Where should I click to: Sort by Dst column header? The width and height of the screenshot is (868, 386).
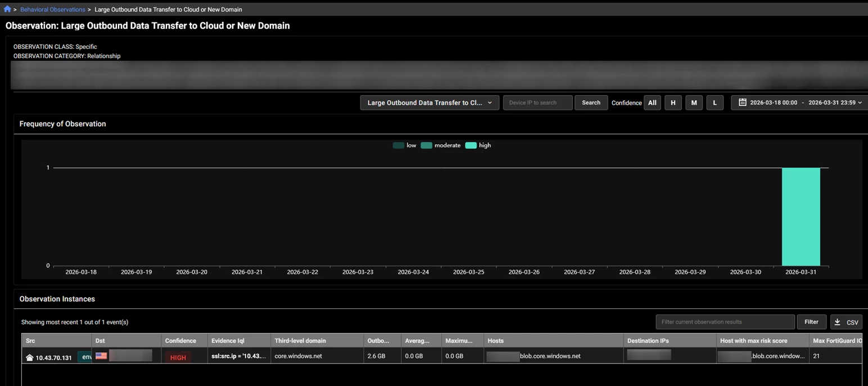[x=126, y=340]
